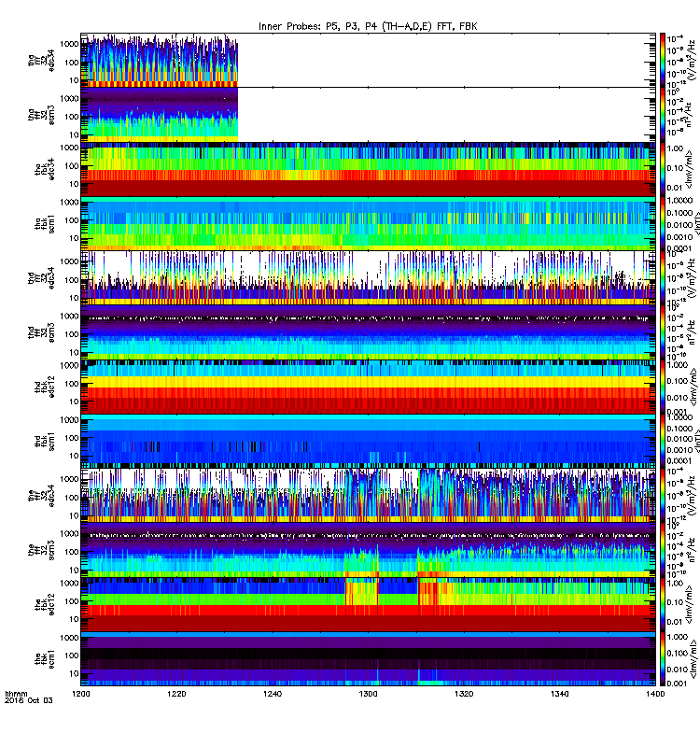Click inside the tha fff edc34 spectrogram data

click(x=160, y=62)
